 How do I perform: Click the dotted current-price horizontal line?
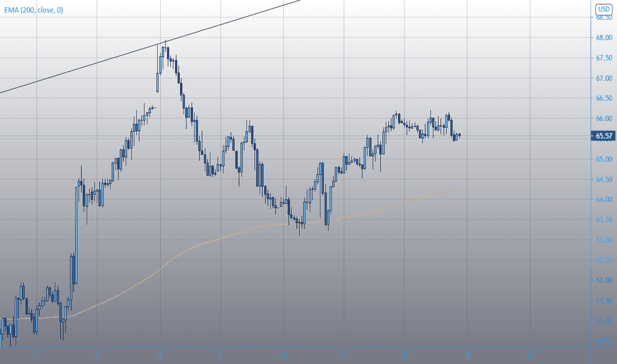pos(295,136)
